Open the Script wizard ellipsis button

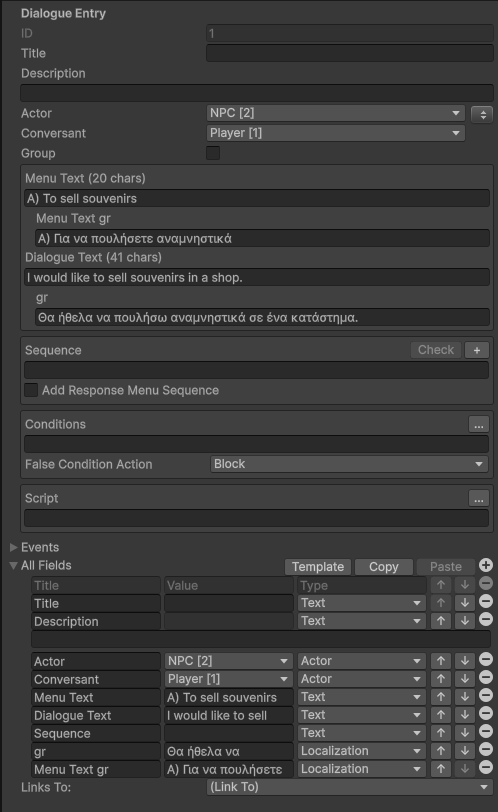click(x=479, y=499)
